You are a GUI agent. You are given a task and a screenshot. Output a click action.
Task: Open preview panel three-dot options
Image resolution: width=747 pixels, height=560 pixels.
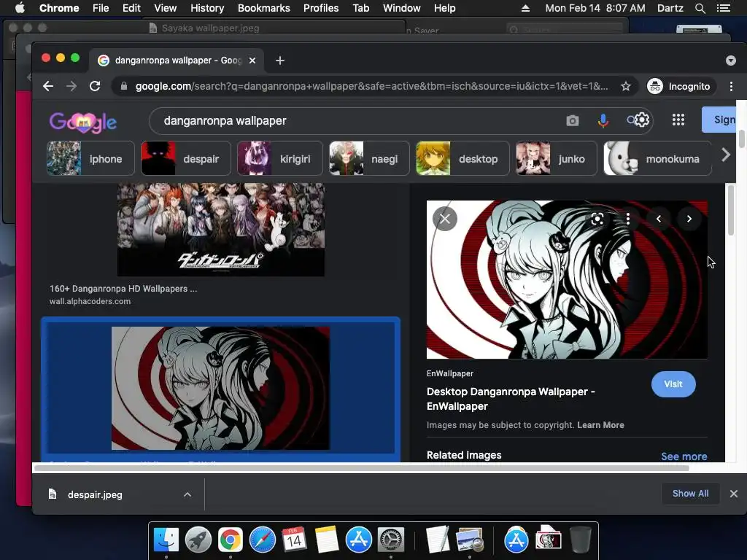[x=628, y=219]
